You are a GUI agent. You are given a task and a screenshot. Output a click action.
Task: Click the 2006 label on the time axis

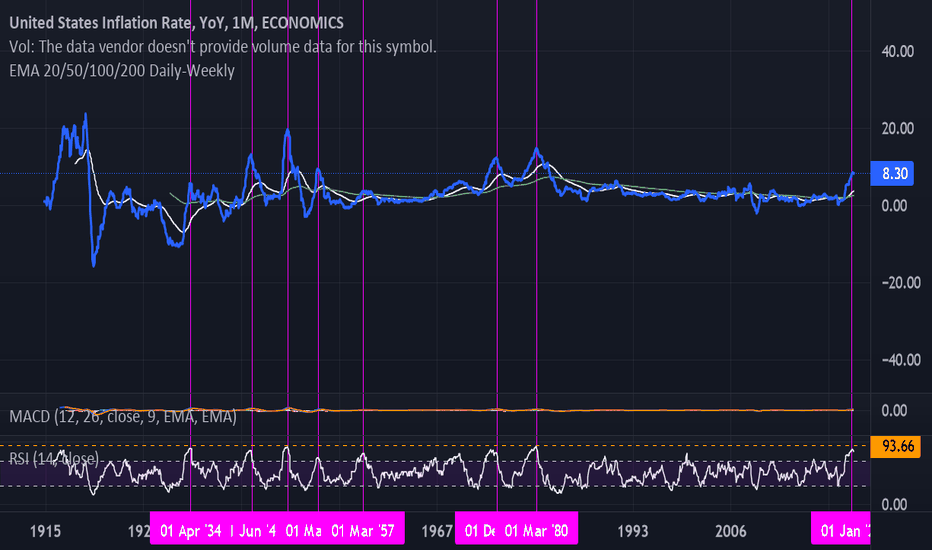coord(732,530)
